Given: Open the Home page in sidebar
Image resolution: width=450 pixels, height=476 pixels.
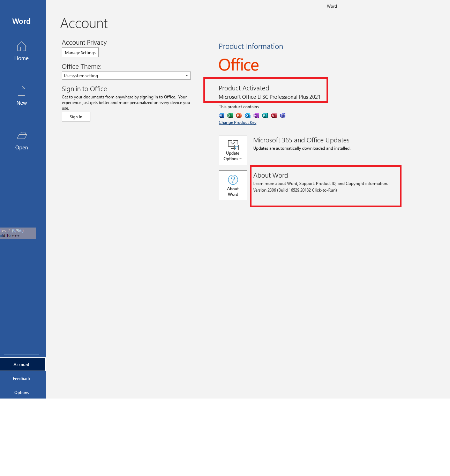Looking at the screenshot, I should [x=21, y=51].
